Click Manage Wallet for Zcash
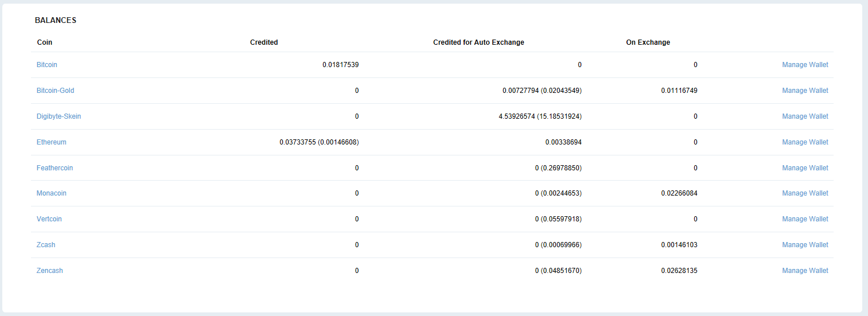Screen dimensions: 868x316 805,245
